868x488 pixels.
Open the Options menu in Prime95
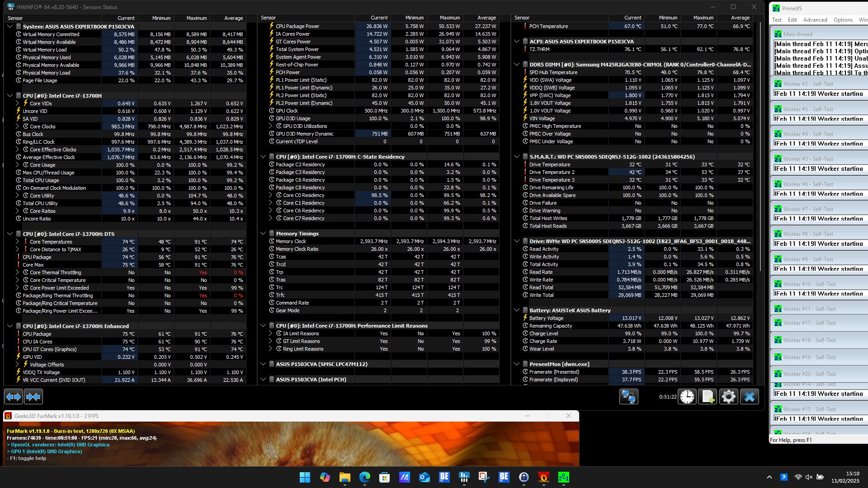point(843,20)
